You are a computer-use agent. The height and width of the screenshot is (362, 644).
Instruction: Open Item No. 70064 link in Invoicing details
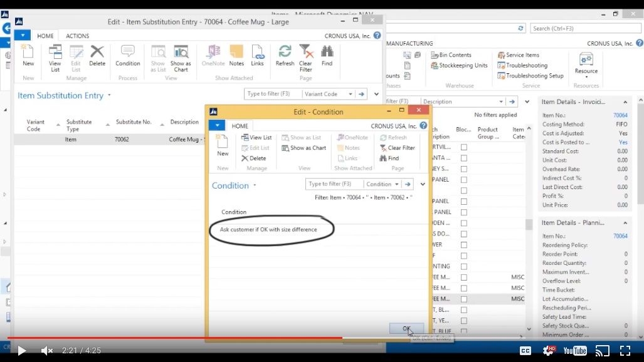620,115
